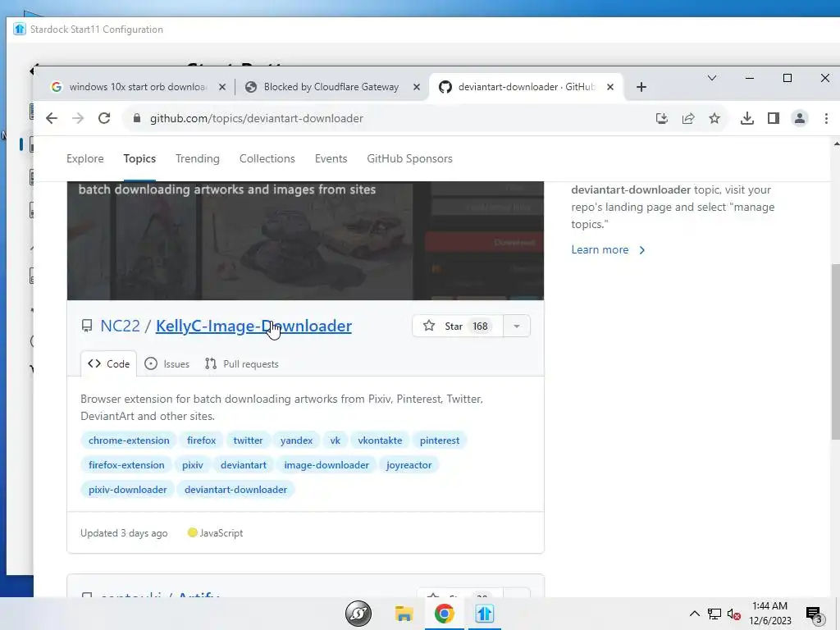Click the deviantart-downloader topic tag
The width and height of the screenshot is (840, 630).
tap(235, 490)
